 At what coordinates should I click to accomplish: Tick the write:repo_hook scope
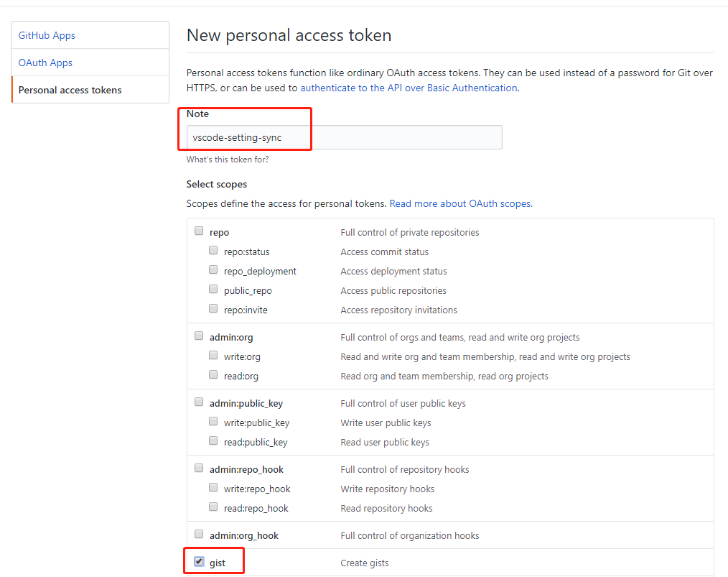213,488
